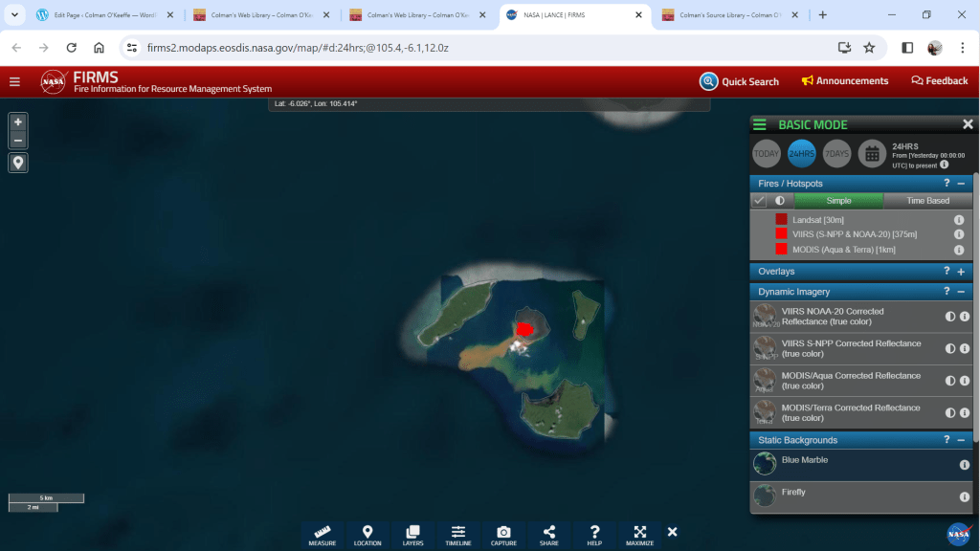This screenshot has width=980, height=551.
Task: Select the Blue Marble background thumbnail
Action: coord(765,464)
